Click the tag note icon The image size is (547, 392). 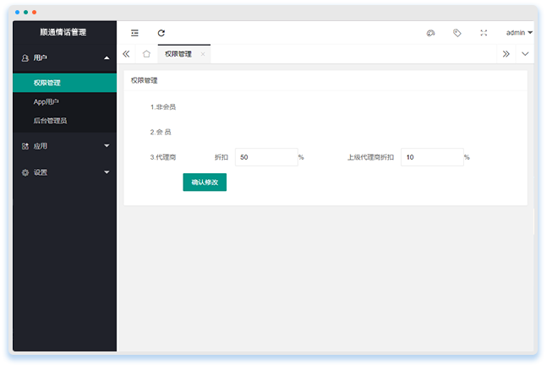[457, 33]
